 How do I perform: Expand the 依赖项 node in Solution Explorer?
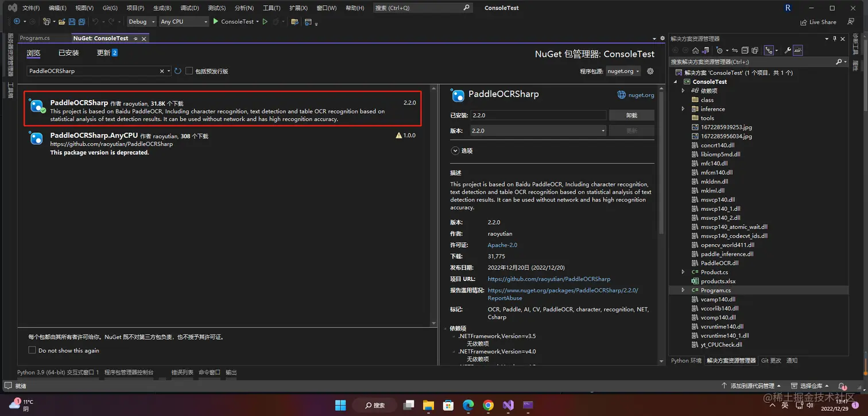tap(683, 91)
